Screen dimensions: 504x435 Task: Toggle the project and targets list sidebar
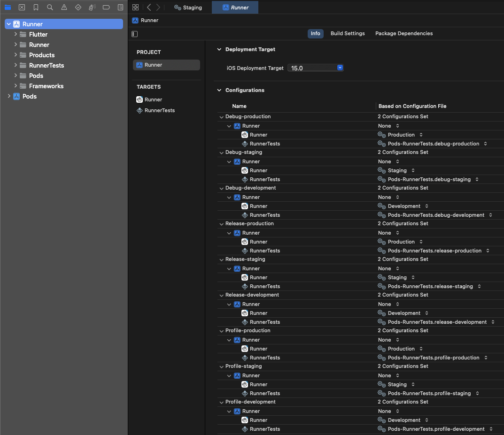(x=135, y=34)
